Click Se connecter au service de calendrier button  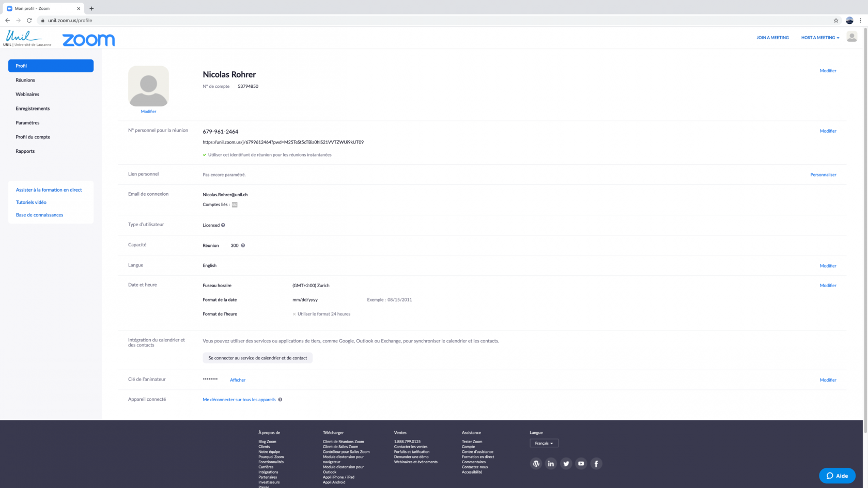(x=257, y=358)
